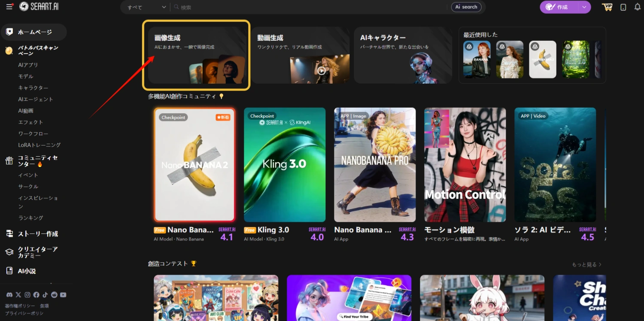
Task: Open the hamburger menu in top-left corner
Action: 9,6
